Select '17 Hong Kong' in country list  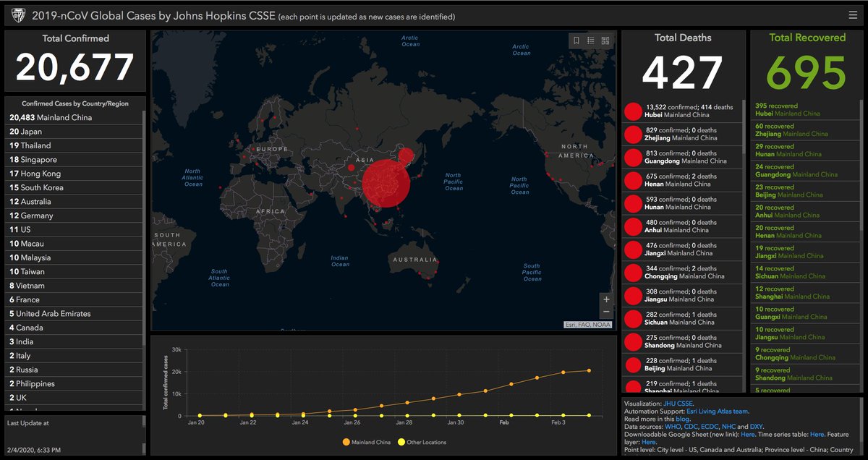[x=75, y=174]
